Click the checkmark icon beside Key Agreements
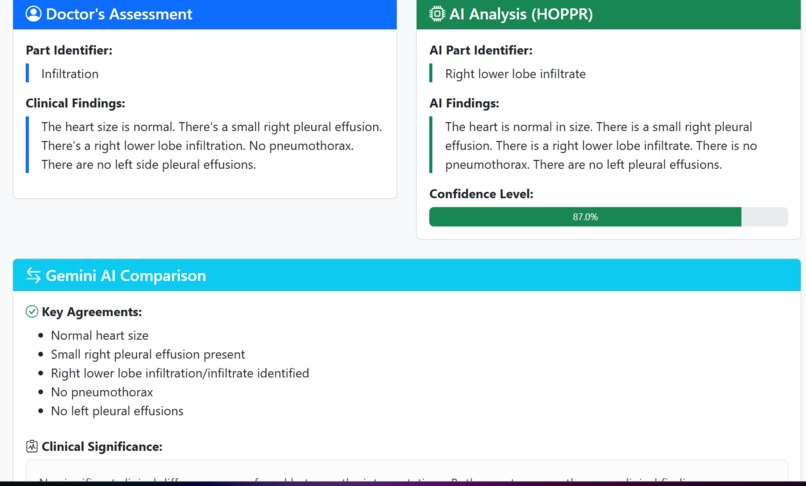The width and height of the screenshot is (806, 486). [32, 312]
